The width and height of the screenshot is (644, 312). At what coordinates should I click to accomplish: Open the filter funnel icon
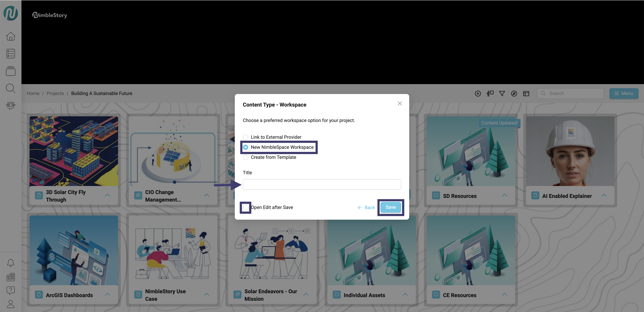(502, 93)
